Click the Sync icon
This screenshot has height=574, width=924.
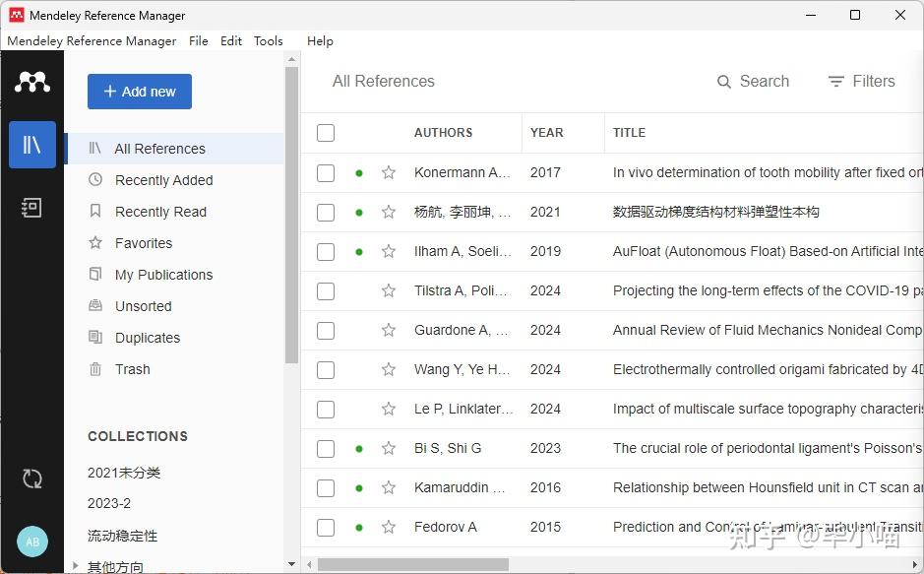pos(32,478)
